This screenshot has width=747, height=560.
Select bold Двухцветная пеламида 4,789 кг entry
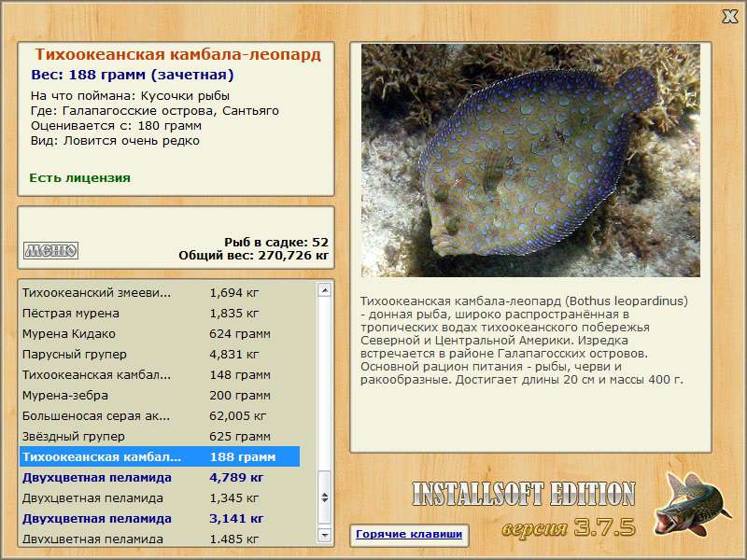(x=160, y=478)
